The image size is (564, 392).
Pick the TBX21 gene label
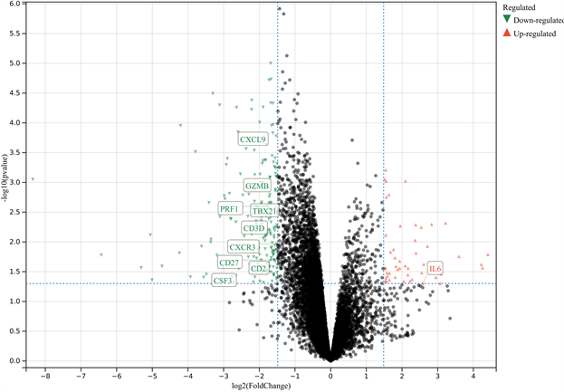click(264, 211)
